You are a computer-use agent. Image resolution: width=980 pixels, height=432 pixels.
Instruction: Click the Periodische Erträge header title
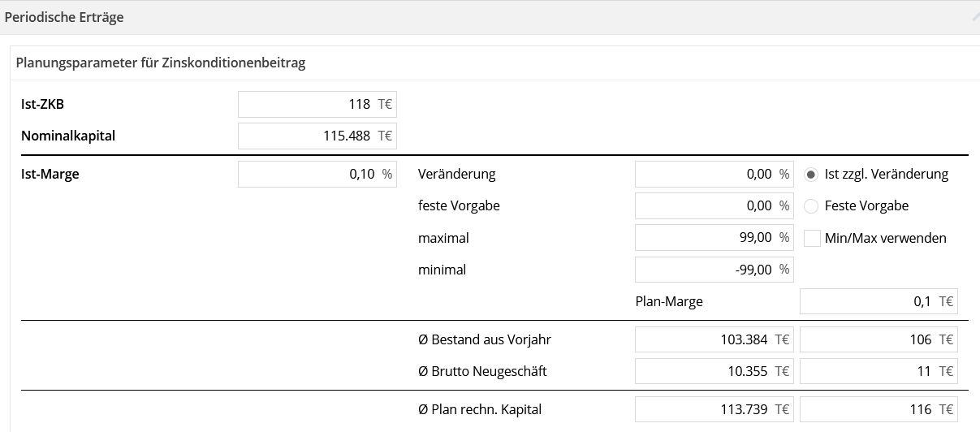tap(64, 17)
